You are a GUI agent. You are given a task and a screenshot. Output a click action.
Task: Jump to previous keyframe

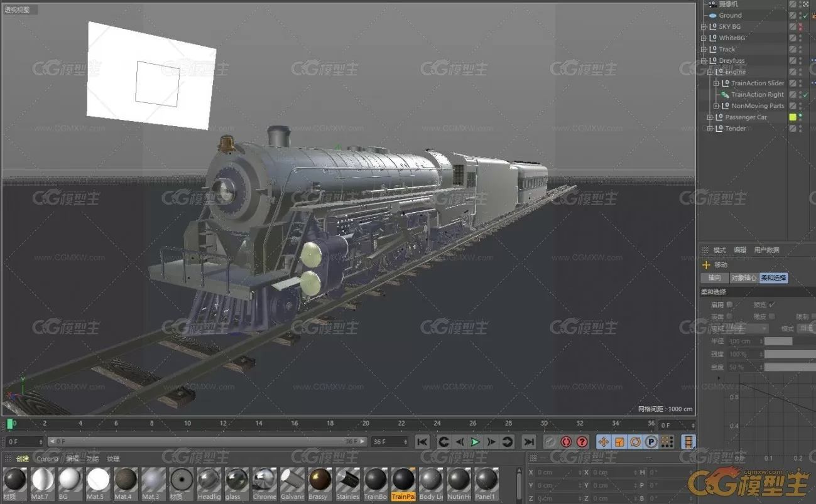click(443, 442)
